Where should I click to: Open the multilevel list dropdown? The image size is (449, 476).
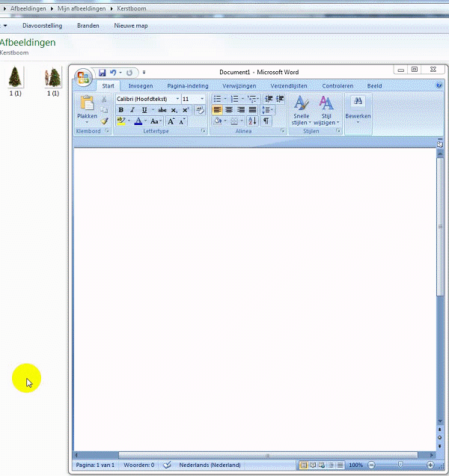tap(253, 99)
